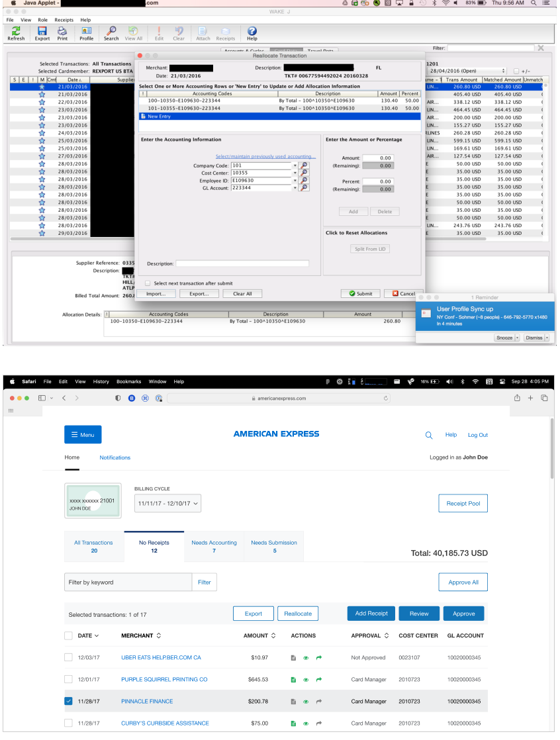560x740 pixels.
Task: Check the select-all checkbox beside DATE header
Action: pyautogui.click(x=68, y=635)
